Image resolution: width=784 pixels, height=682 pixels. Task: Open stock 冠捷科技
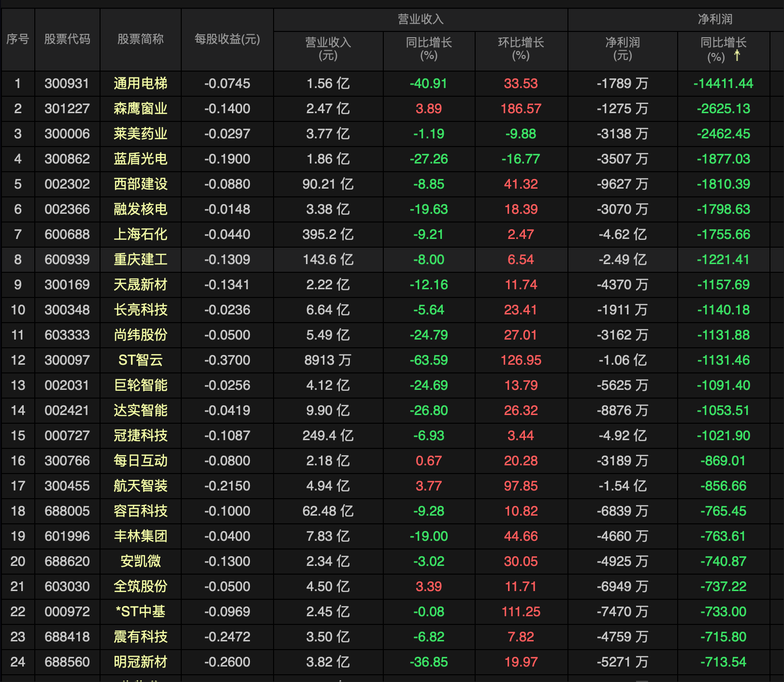[x=141, y=436]
